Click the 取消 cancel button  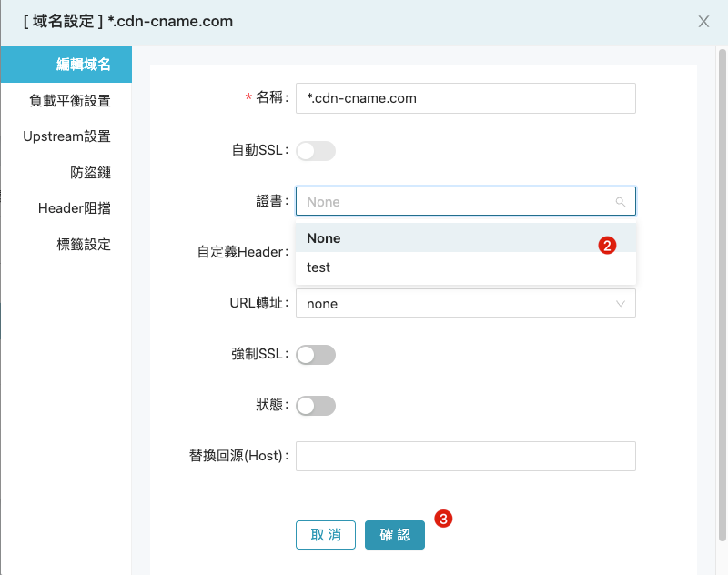[326, 535]
